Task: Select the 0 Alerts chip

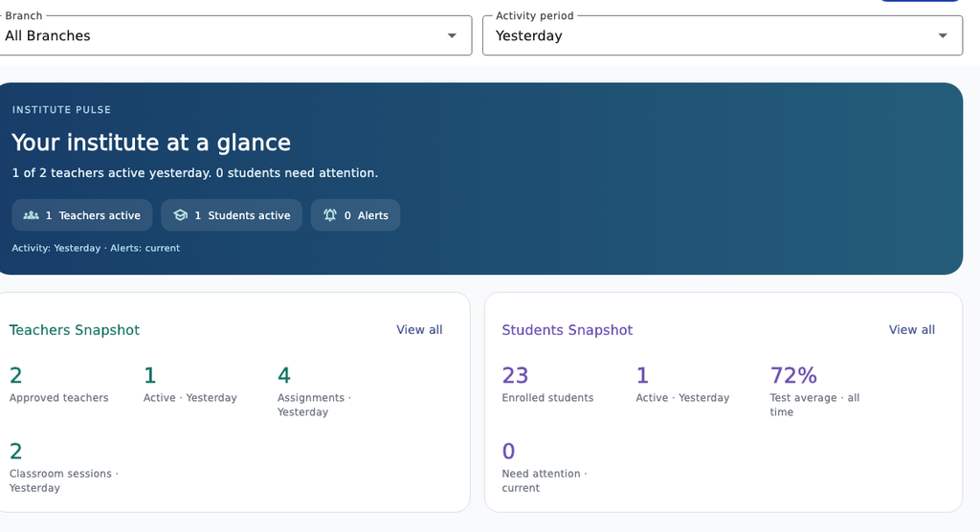Action: (x=355, y=215)
